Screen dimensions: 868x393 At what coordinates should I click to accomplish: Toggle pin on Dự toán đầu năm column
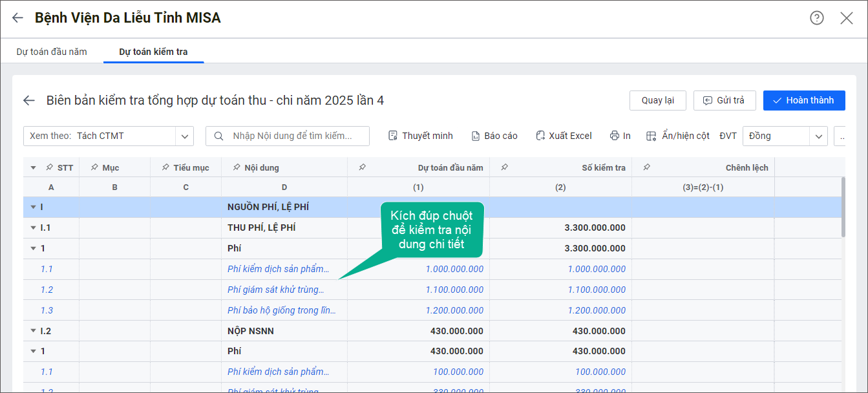pos(362,167)
